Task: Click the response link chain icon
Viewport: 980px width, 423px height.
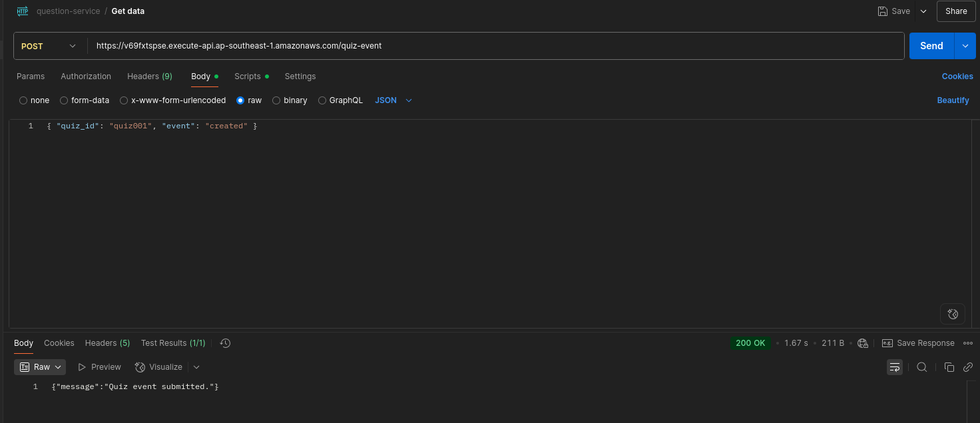Action: (968, 367)
